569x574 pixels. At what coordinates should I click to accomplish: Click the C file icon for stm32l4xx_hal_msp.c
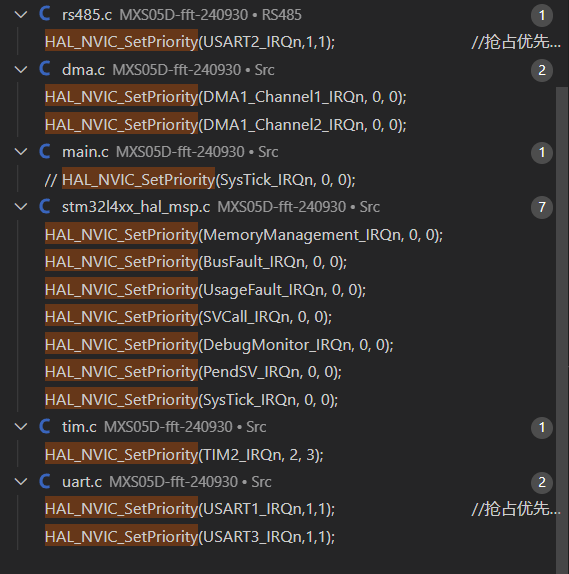click(45, 206)
